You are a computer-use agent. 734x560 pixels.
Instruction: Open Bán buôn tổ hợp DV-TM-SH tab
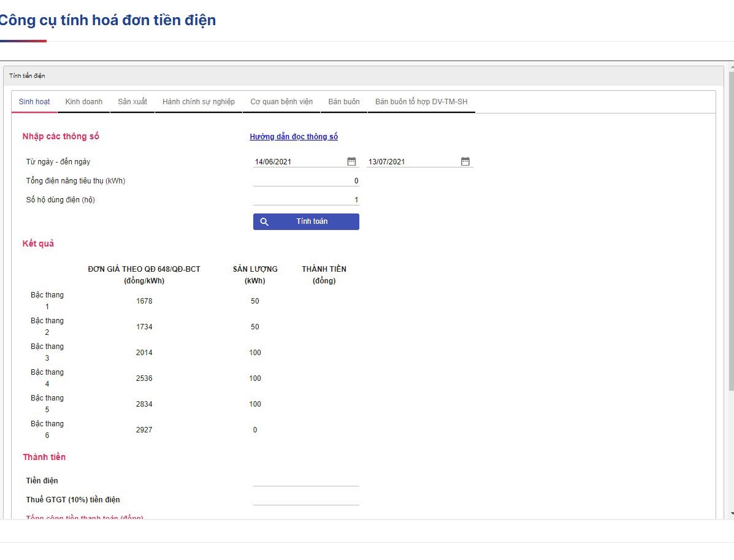421,102
